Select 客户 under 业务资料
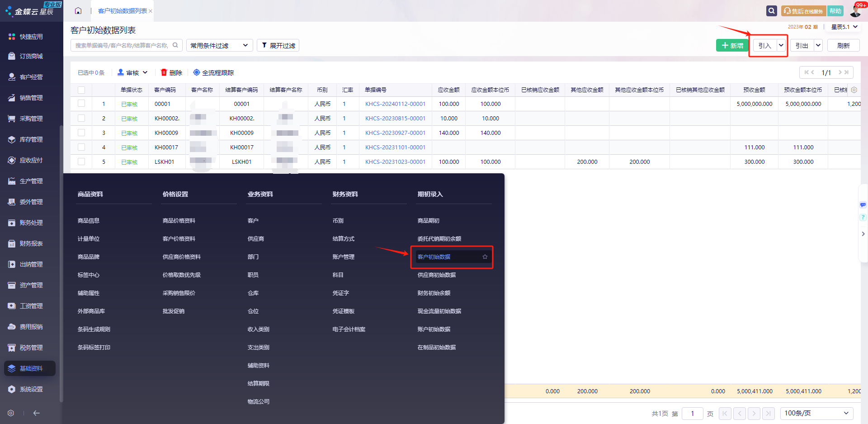 253,220
